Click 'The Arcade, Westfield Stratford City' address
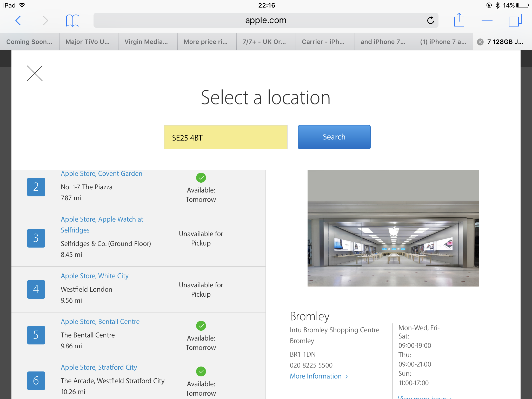Screen dimensions: 532x399 [112, 381]
